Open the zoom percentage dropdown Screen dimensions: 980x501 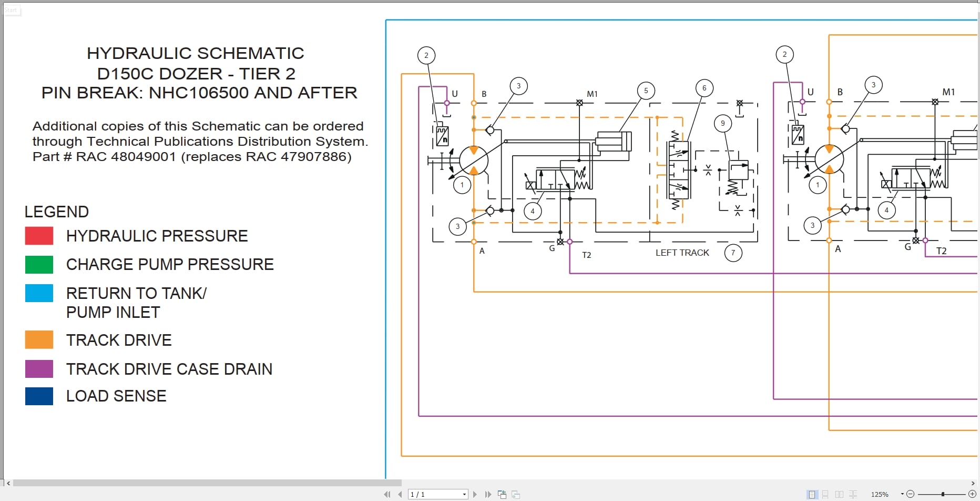click(902, 494)
